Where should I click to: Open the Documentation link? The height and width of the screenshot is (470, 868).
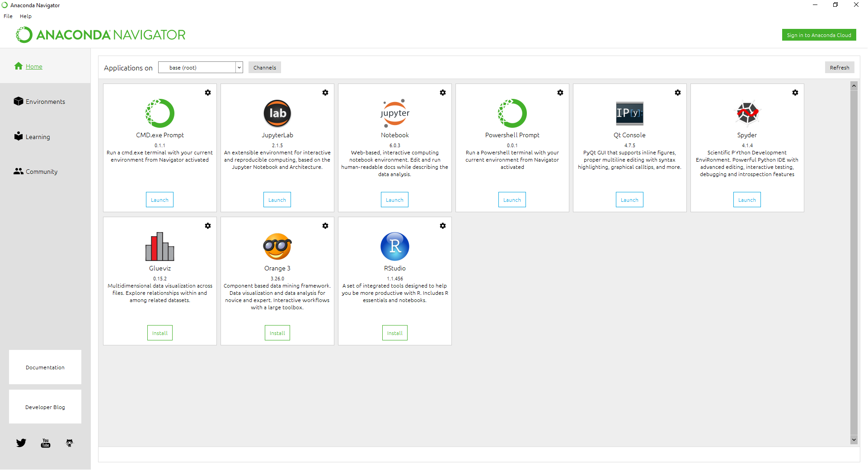pyautogui.click(x=45, y=368)
